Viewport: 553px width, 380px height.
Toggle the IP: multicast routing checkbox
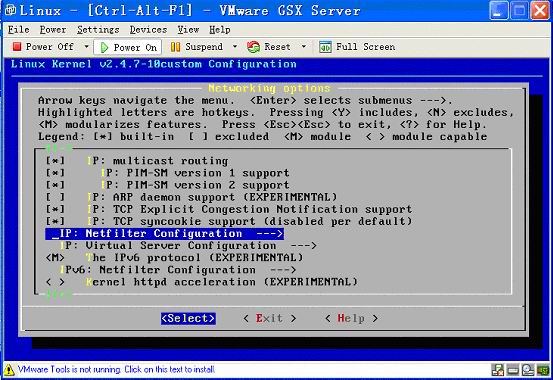click(55, 161)
